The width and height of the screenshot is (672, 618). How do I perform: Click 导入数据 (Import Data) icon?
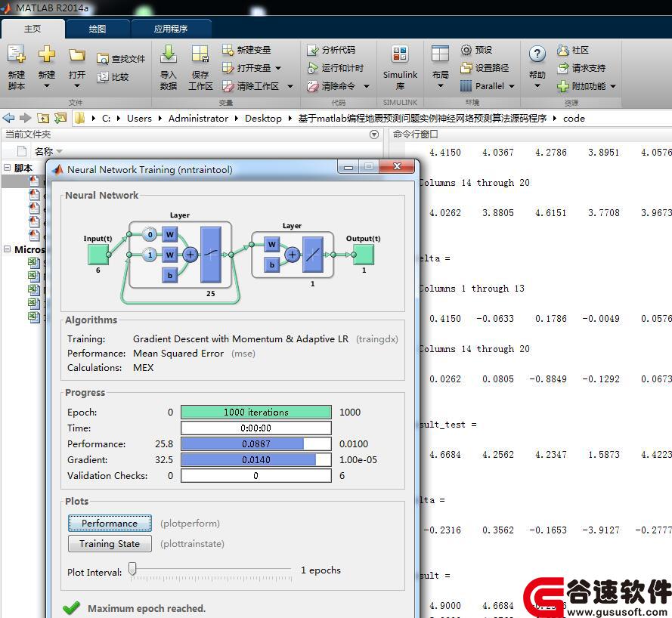click(x=169, y=54)
